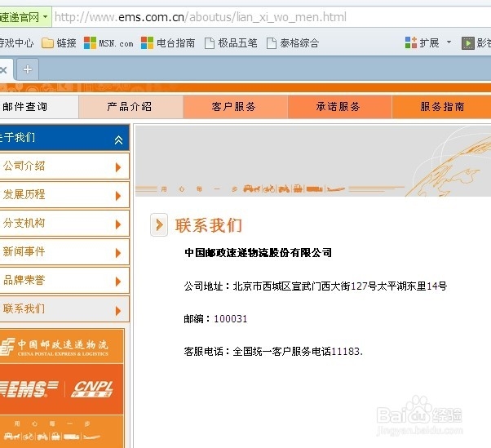Open the 游戏中心 bookmark
491x448 pixels.
16,43
